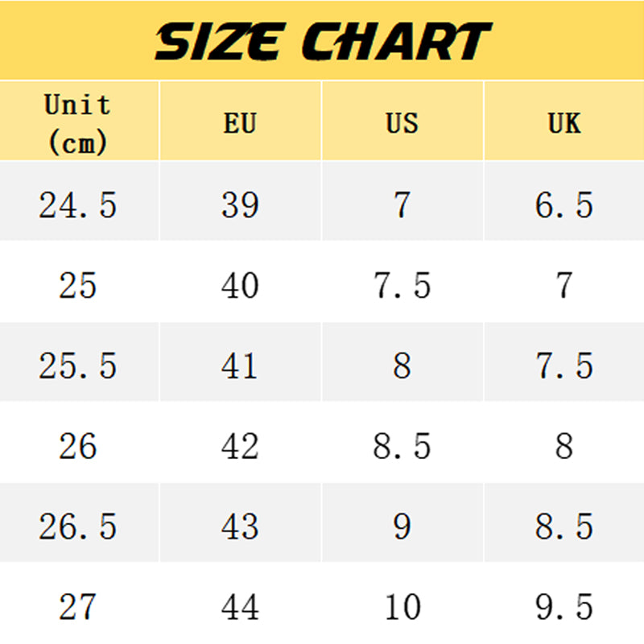Select the US column header
This screenshot has height=644, width=644.
tap(402, 121)
